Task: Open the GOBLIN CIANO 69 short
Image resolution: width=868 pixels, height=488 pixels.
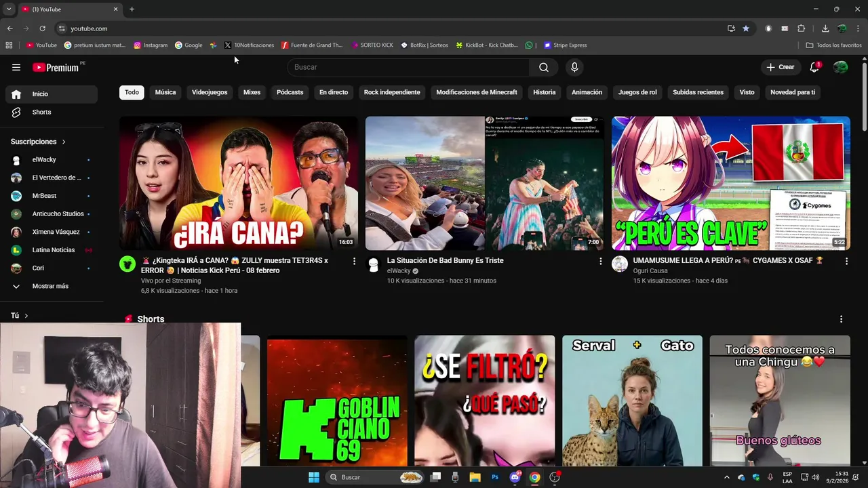Action: (337, 401)
